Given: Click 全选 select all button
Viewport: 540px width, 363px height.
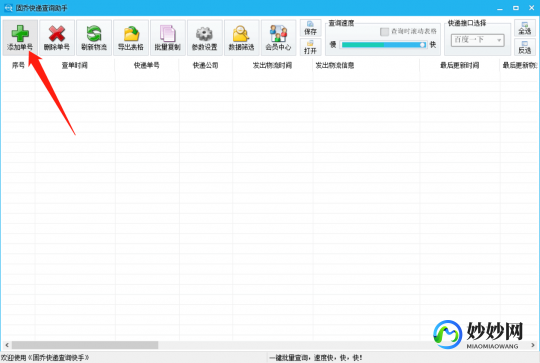Looking at the screenshot, I should tap(525, 28).
